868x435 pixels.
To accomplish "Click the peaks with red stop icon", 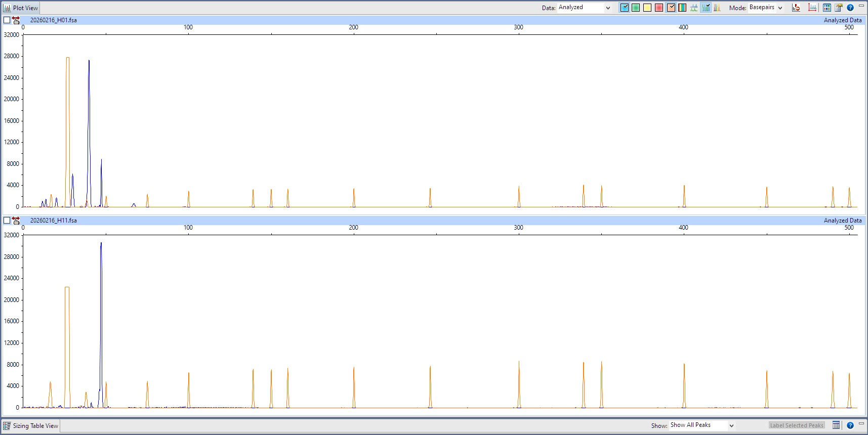I will (796, 8).
